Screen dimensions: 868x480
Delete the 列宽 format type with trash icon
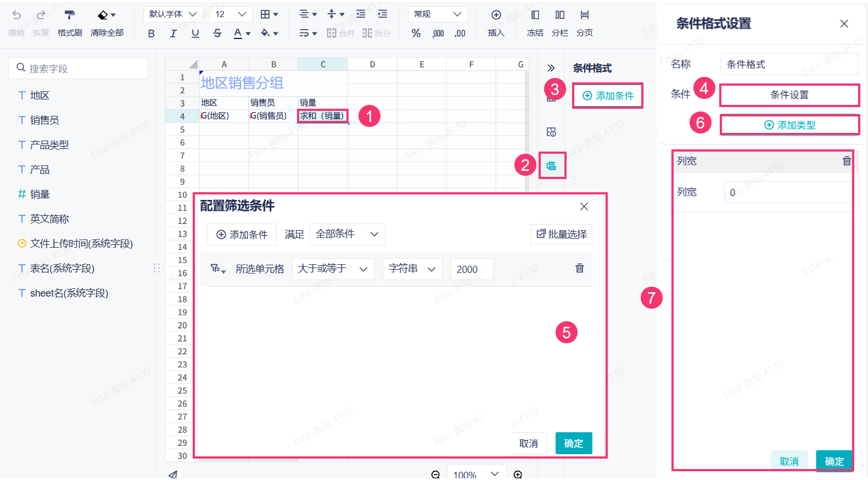click(x=847, y=161)
